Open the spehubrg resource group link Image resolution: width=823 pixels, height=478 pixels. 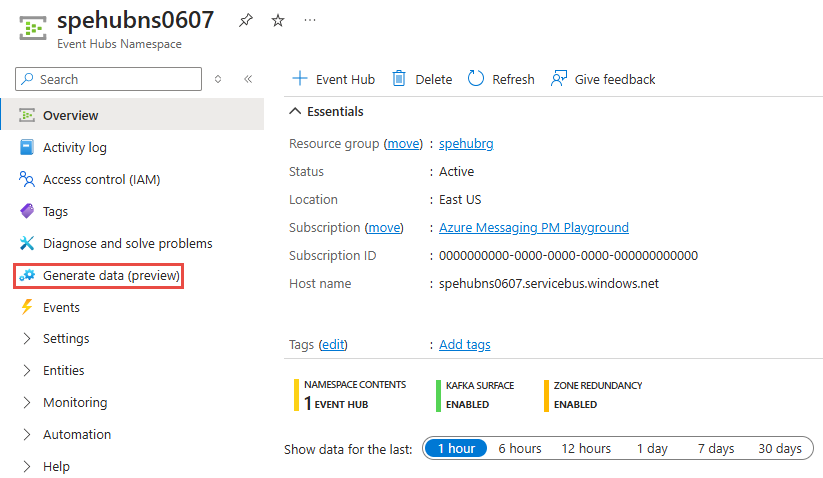click(466, 144)
